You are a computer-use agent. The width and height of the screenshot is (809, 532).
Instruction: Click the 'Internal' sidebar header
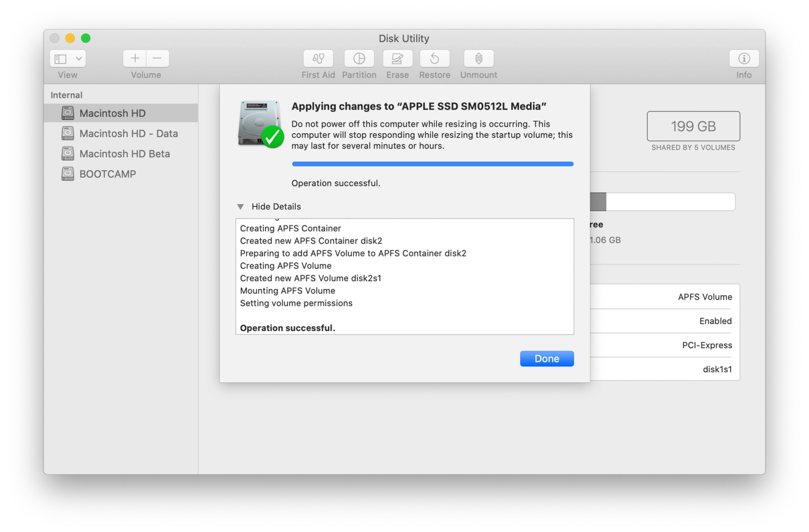[66, 95]
